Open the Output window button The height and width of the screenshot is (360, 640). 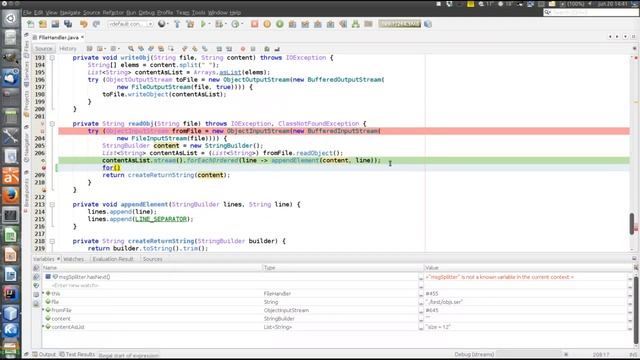click(x=44, y=354)
